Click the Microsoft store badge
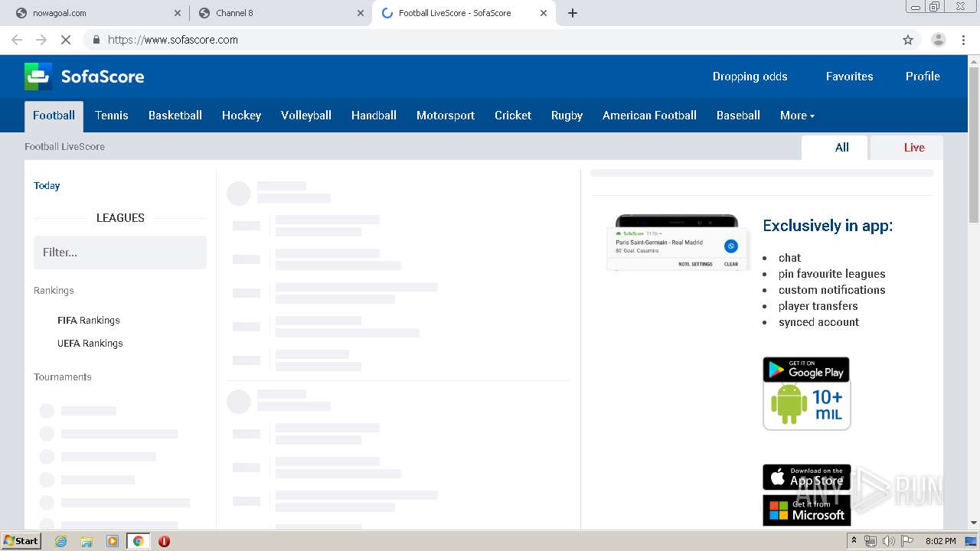Image resolution: width=980 pixels, height=551 pixels. [806, 510]
